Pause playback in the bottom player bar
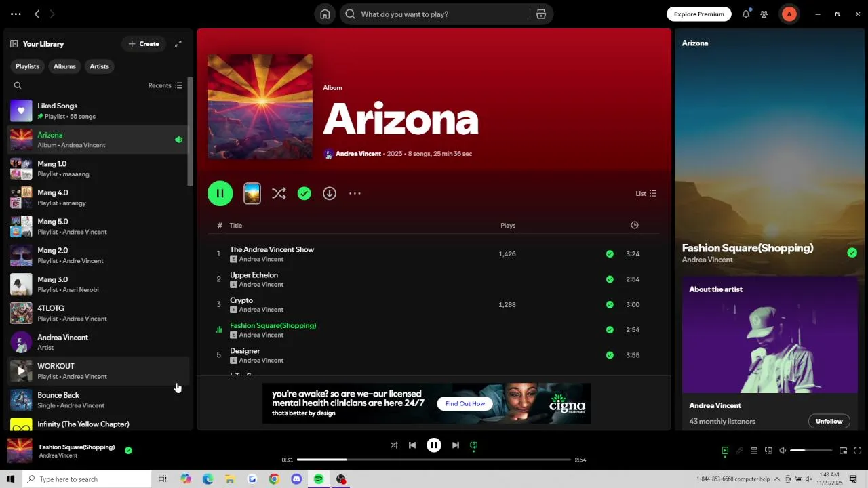This screenshot has height=488, width=868. click(x=434, y=445)
